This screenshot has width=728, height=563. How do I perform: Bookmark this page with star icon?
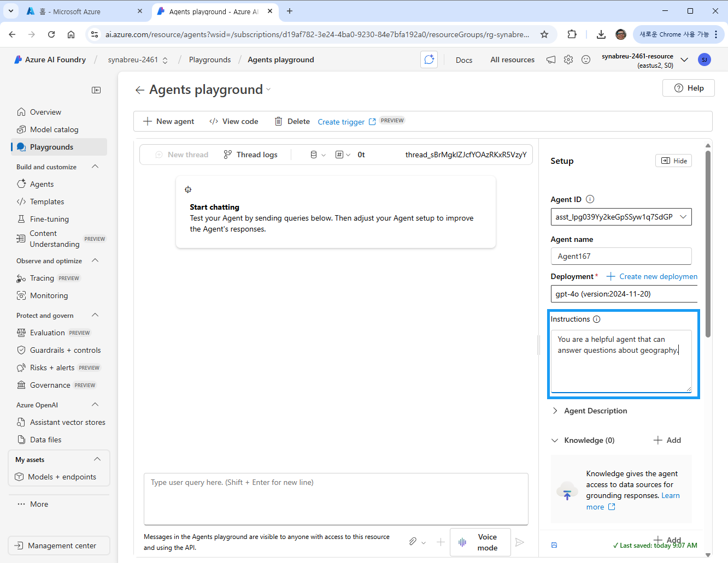click(544, 34)
